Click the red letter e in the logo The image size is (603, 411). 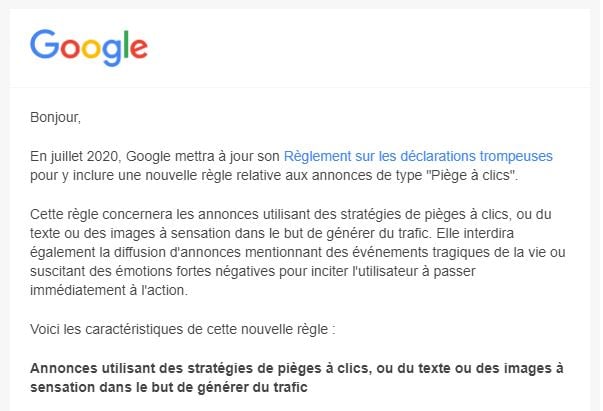[x=138, y=48]
